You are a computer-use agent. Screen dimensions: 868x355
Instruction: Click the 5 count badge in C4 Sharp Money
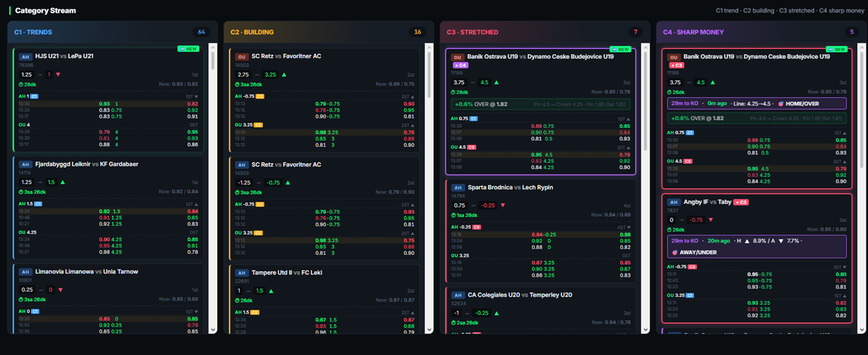coord(852,32)
